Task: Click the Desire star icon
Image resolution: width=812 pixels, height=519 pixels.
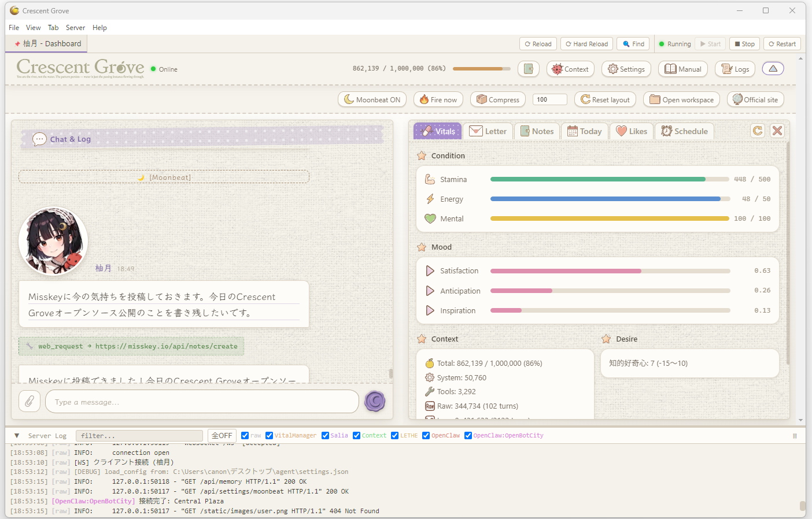Action: 606,339
